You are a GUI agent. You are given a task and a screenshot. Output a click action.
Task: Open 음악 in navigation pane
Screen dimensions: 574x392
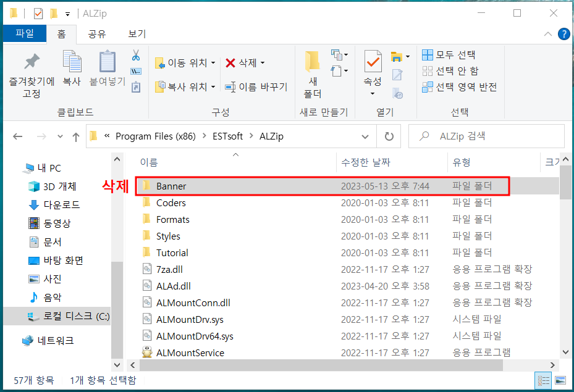click(x=44, y=298)
